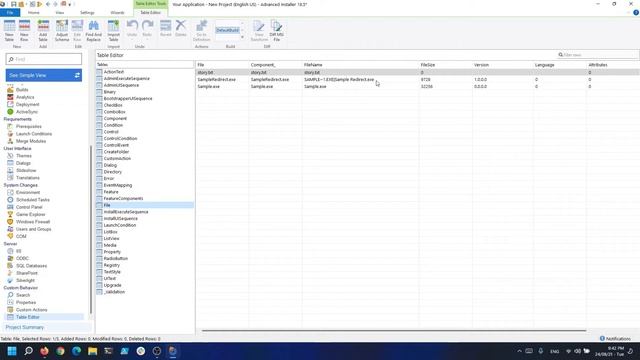This screenshot has width=640, height=360.
Task: Select the Upgrade table
Action: [112, 285]
